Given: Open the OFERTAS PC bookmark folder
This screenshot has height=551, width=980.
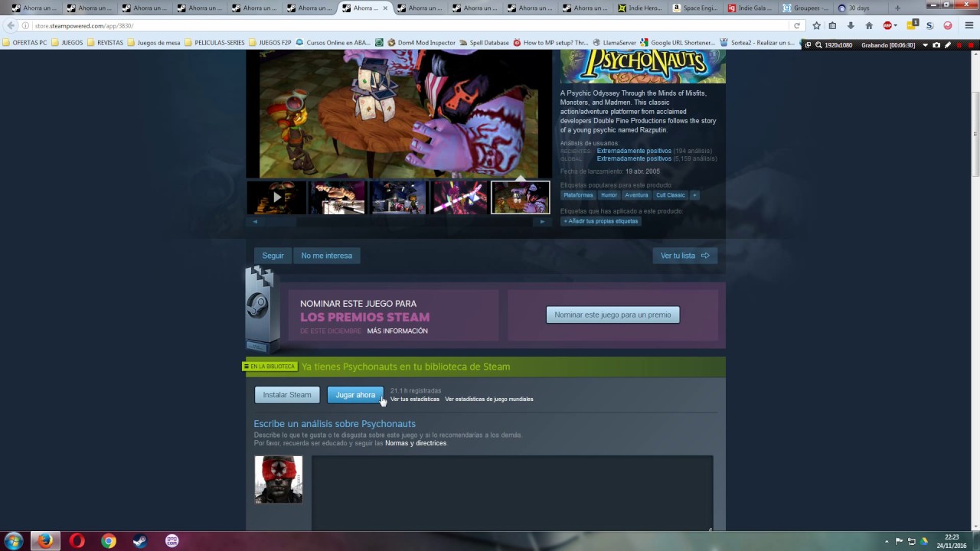Looking at the screenshot, I should click(x=25, y=43).
